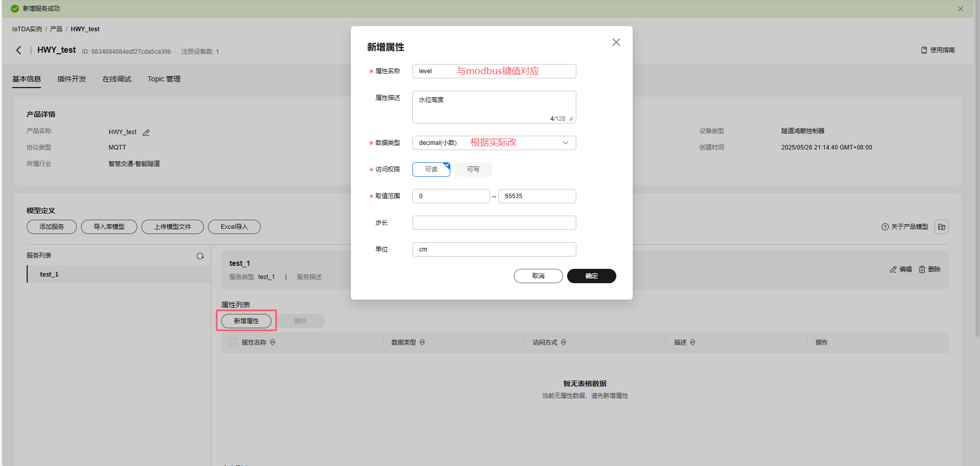The height and width of the screenshot is (466, 980).
Task: Click the Excel导入 button
Action: [234, 227]
